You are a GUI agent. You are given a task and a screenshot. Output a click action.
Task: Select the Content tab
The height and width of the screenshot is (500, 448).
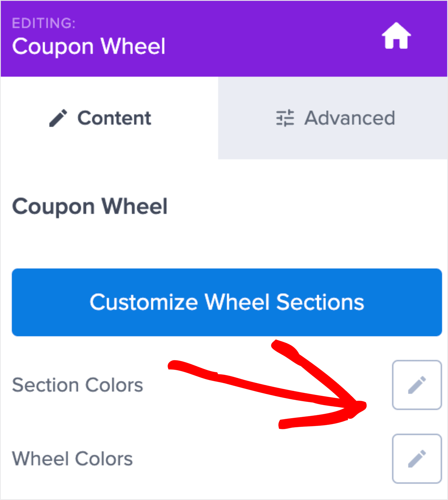100,118
